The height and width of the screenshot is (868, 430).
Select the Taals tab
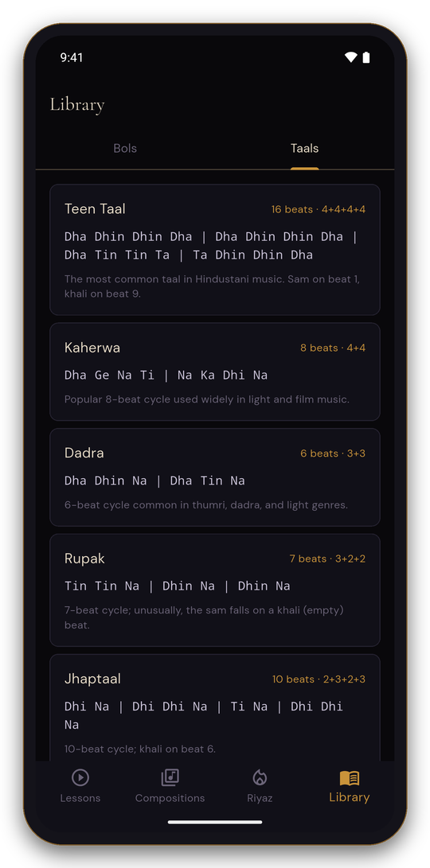tap(305, 148)
